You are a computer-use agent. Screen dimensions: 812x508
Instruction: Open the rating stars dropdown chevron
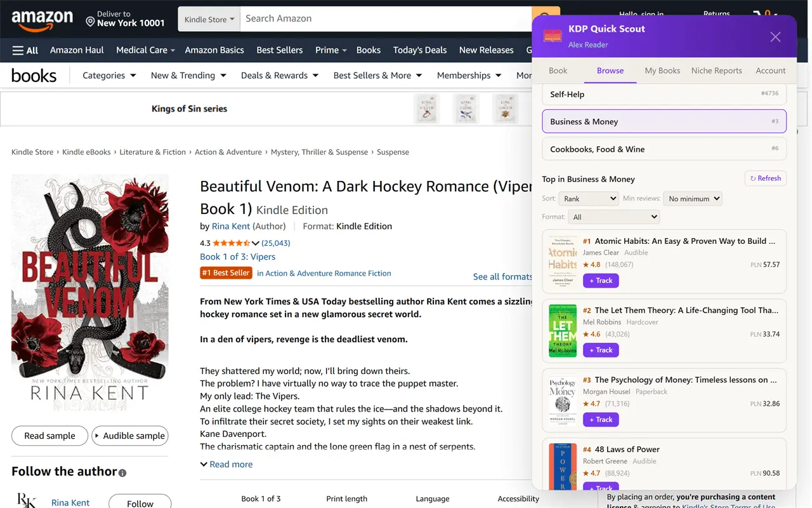pos(256,243)
